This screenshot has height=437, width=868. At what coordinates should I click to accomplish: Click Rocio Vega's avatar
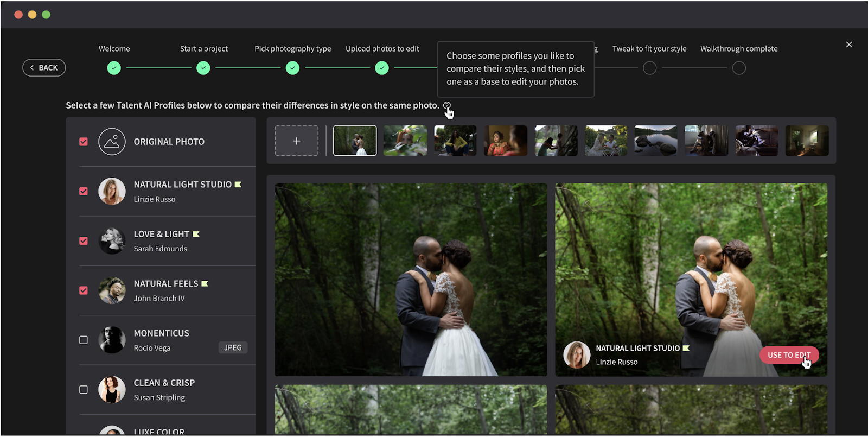coord(112,340)
